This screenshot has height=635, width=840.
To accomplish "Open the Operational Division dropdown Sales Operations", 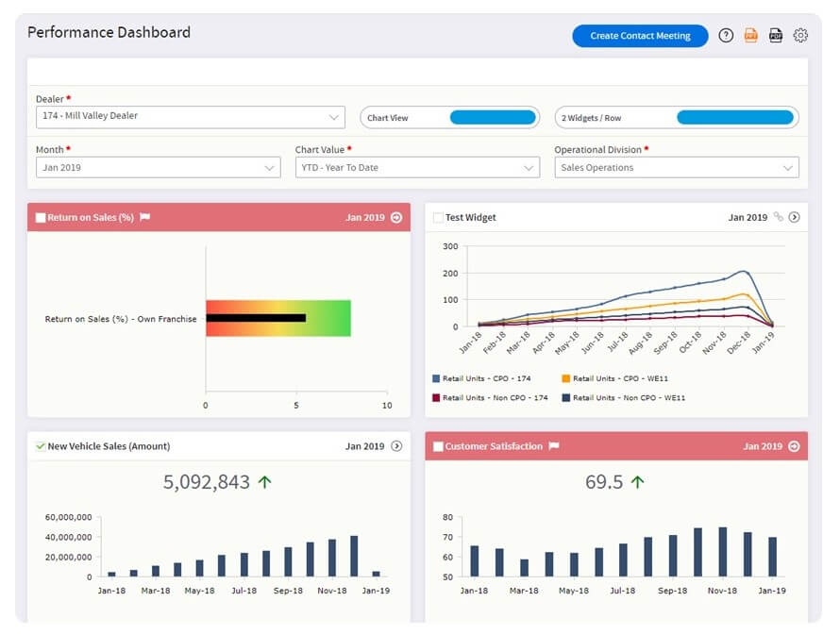I will click(677, 168).
